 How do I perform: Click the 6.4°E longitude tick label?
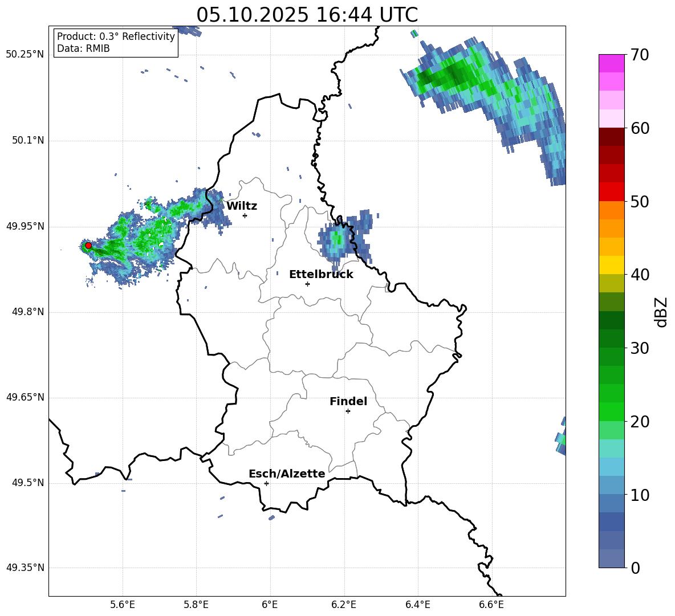[x=417, y=605]
